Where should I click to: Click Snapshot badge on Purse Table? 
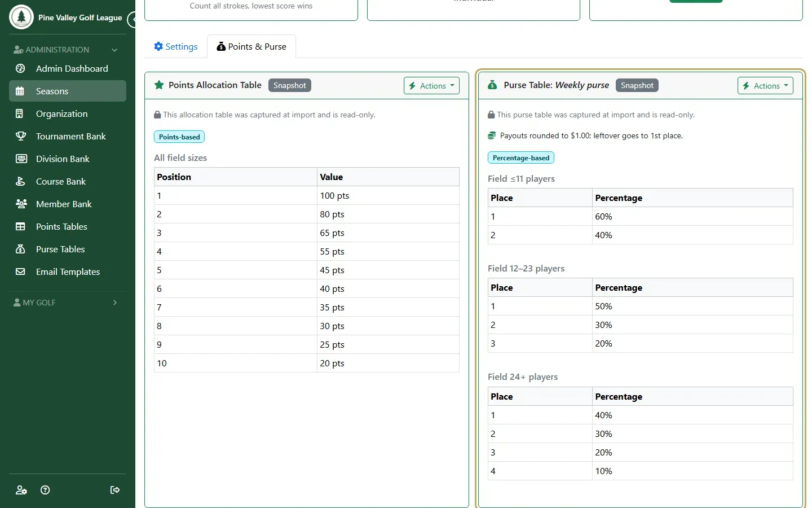(x=637, y=85)
